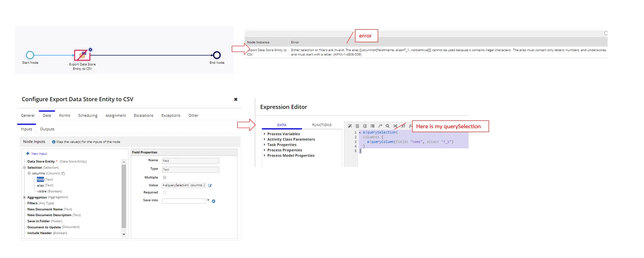Image resolution: width=644 pixels, height=258 pixels.
Task: Click the outdent icon in the expression editor toolbar
Action: tap(357, 126)
